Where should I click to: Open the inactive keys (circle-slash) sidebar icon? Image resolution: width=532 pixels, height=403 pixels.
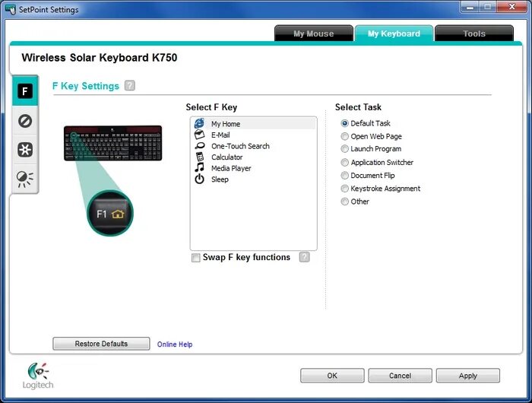(25, 121)
